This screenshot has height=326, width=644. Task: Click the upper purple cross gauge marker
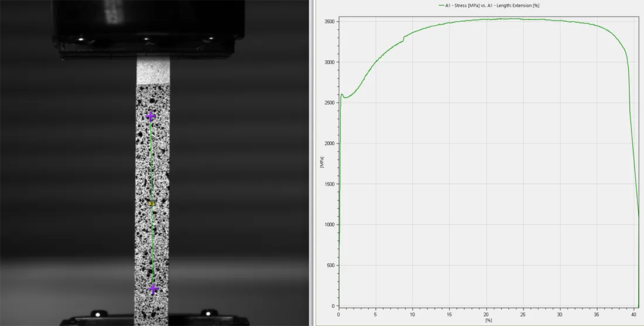click(150, 117)
